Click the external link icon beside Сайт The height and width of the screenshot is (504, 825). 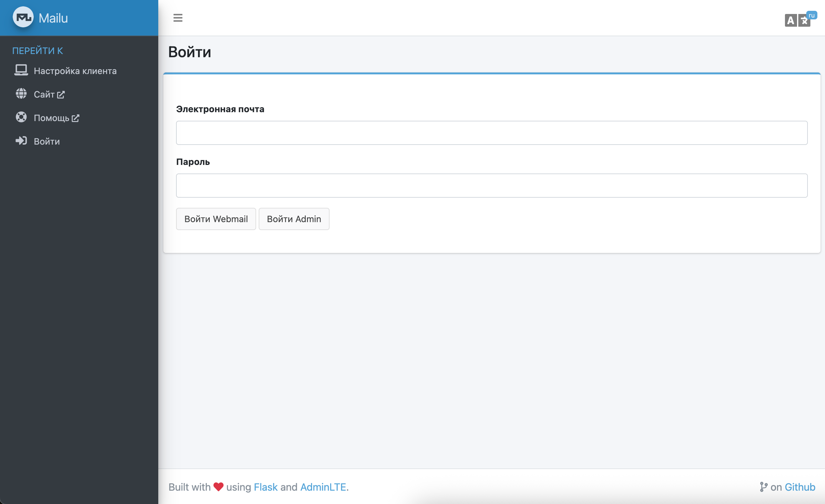pyautogui.click(x=61, y=95)
